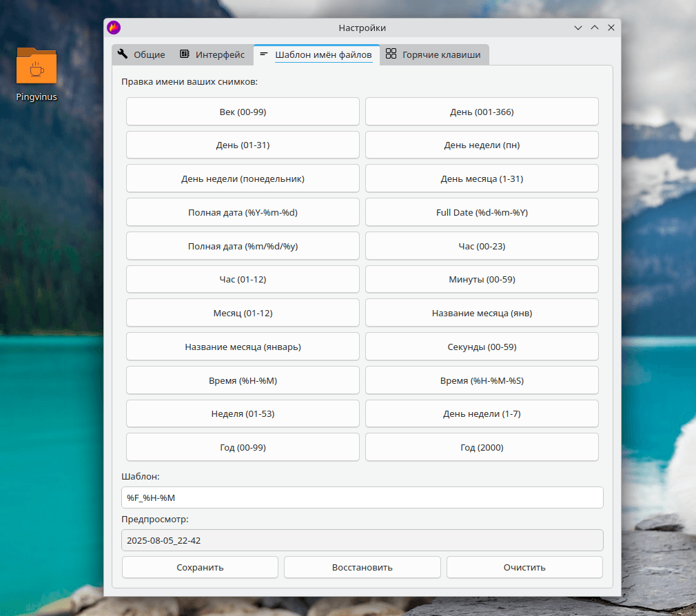Switch to the Общие tab
Viewport: 696px width, 616px height.
[141, 54]
